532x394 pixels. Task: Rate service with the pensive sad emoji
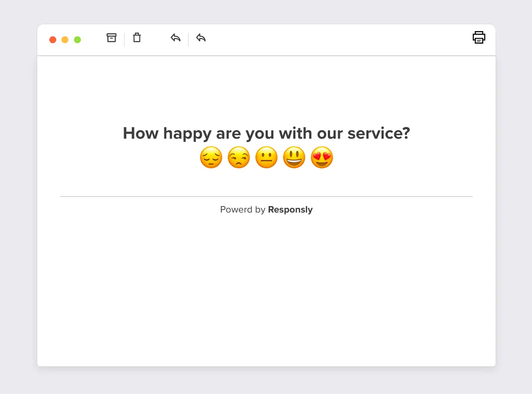211,158
